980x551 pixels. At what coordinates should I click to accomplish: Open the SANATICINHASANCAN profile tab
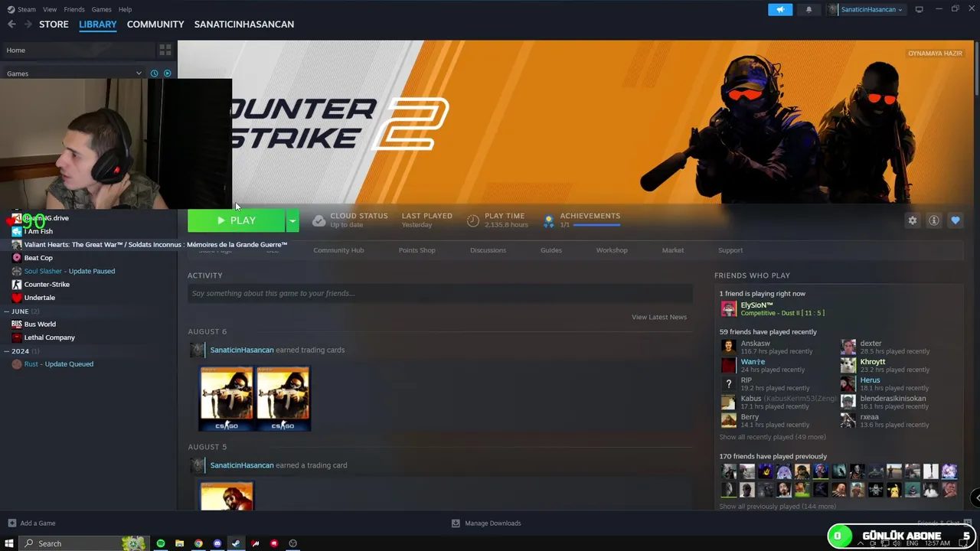(244, 24)
